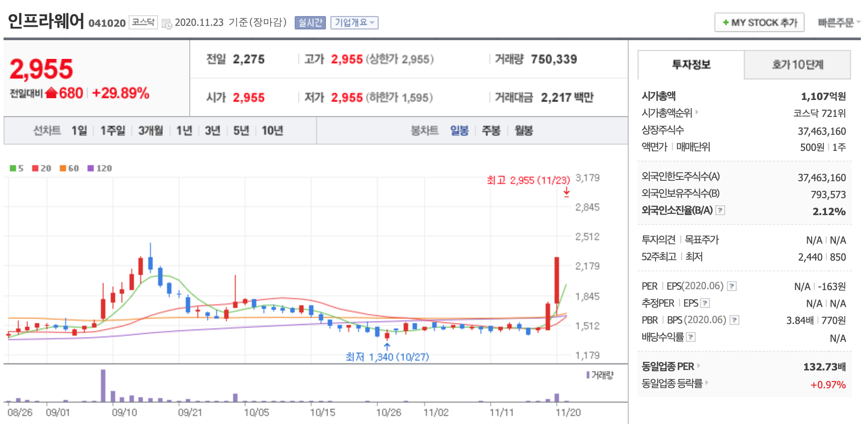Open the 기업개요 dropdown

(354, 23)
